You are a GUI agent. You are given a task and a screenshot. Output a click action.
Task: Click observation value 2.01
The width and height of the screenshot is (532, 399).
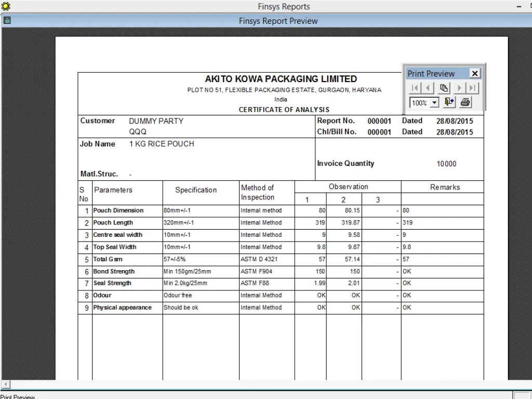(x=354, y=283)
